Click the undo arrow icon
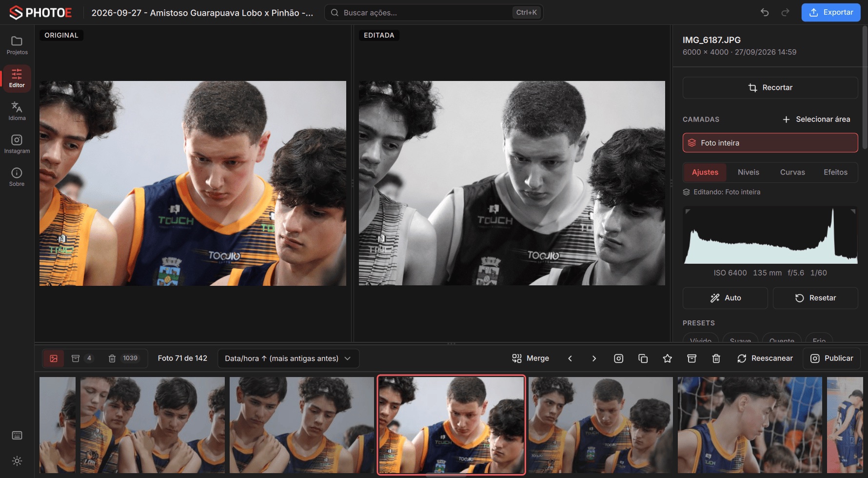The height and width of the screenshot is (478, 868). pos(765,13)
